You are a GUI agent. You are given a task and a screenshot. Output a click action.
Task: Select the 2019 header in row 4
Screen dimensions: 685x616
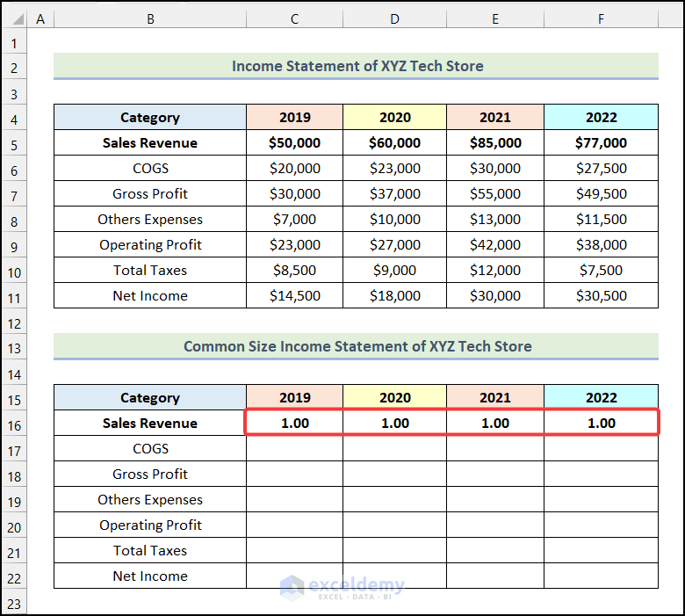tap(295, 117)
